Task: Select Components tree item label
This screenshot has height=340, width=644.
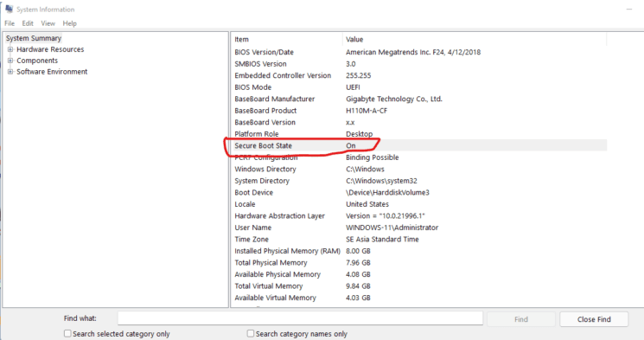Action: tap(37, 61)
